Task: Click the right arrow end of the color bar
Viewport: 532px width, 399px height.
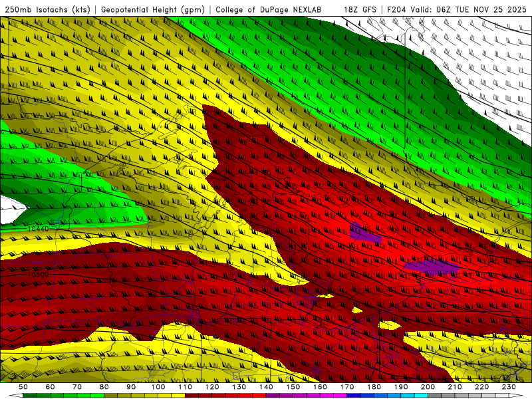Action: (516, 396)
